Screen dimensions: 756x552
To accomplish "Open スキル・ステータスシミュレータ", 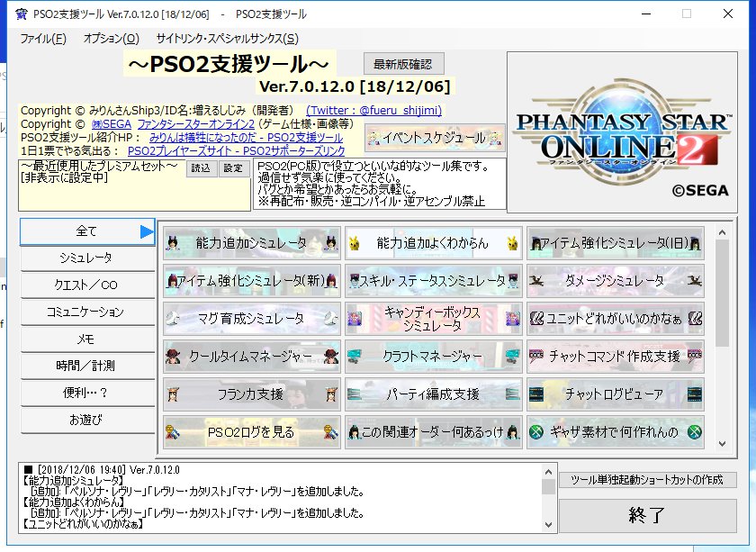I will tap(433, 281).
